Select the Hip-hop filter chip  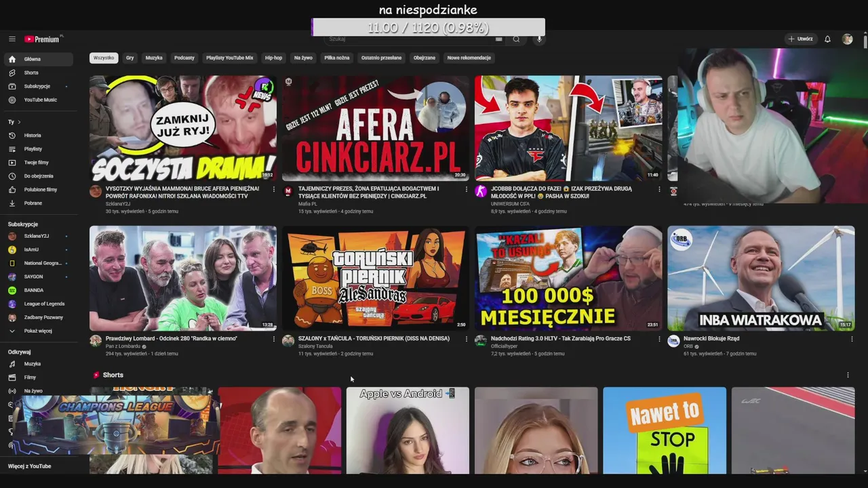(273, 58)
